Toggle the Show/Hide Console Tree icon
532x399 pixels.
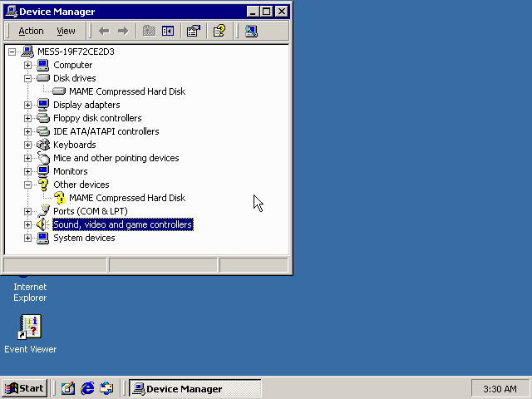tap(168, 31)
